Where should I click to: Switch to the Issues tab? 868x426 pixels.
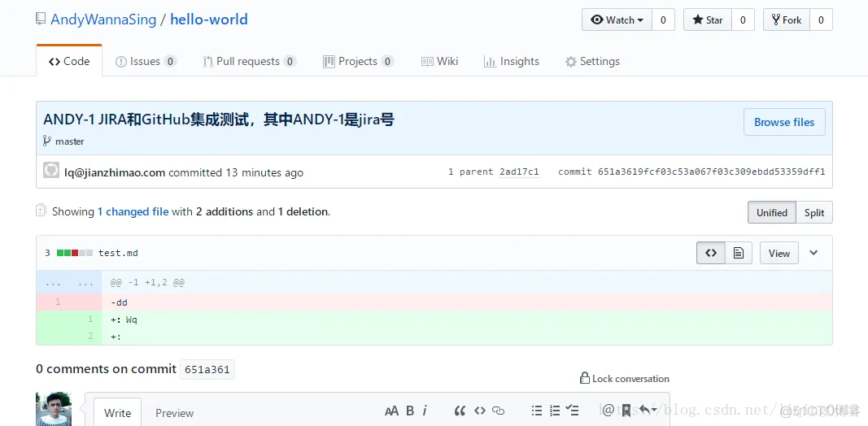click(x=146, y=62)
